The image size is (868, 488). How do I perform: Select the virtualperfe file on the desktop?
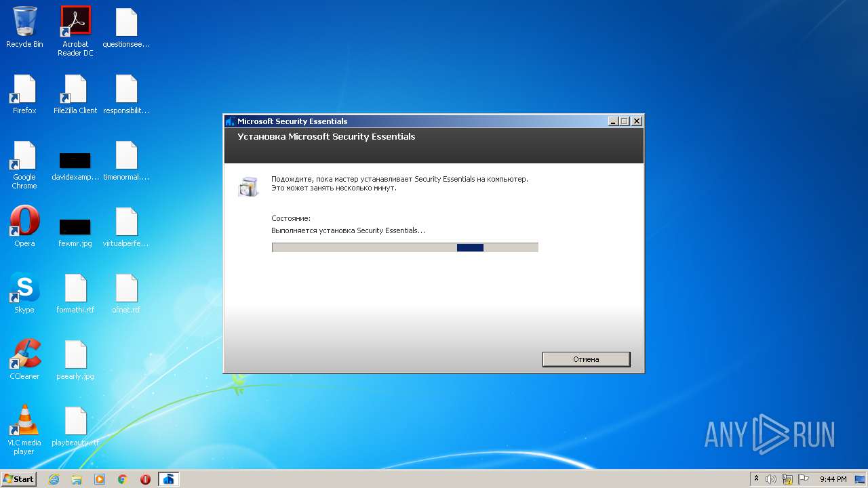pos(126,227)
